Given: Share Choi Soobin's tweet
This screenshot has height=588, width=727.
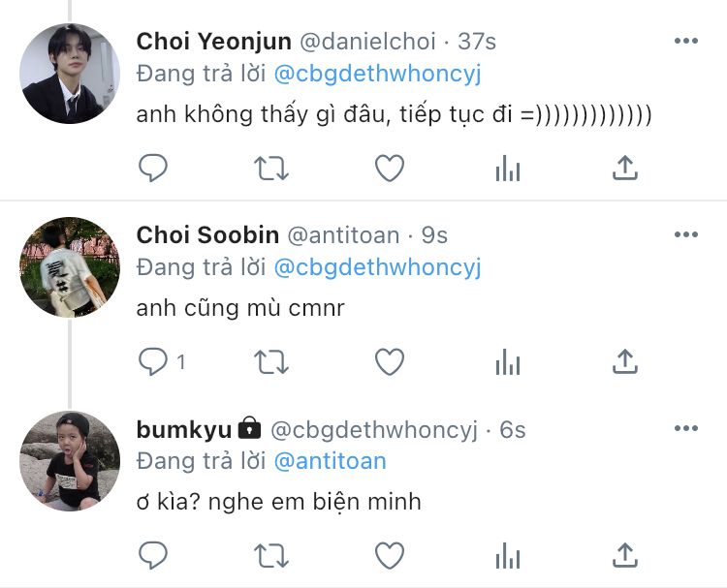Looking at the screenshot, I should click(625, 361).
